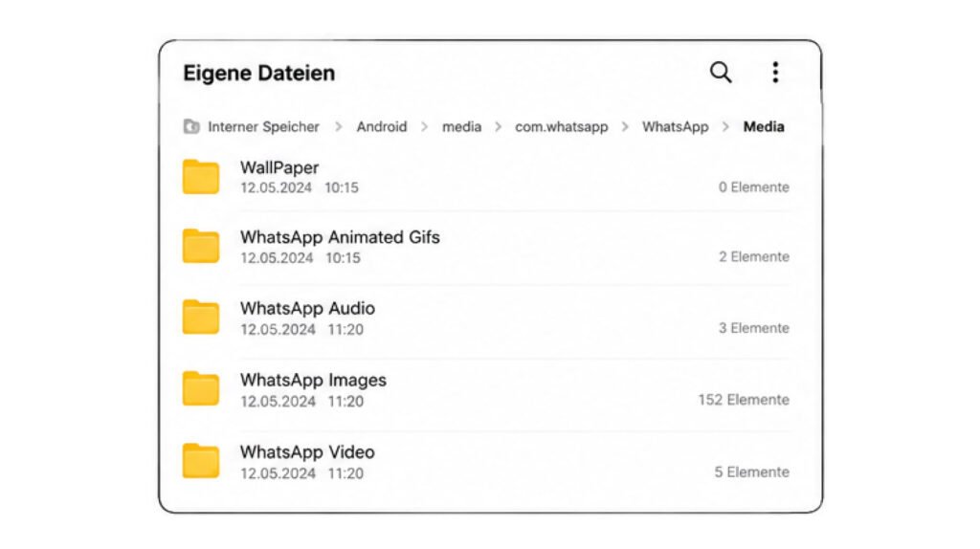This screenshot has height=549, width=980.
Task: Select the WhatsApp Audio folder name
Action: (307, 309)
